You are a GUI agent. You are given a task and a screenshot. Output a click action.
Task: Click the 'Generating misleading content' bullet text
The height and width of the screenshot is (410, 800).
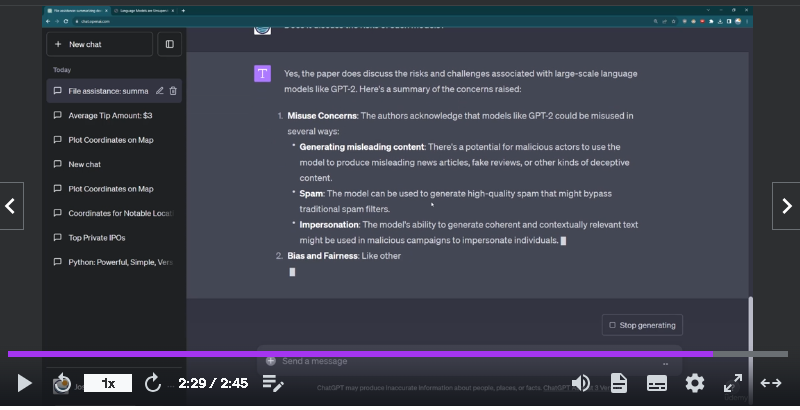[x=362, y=147]
